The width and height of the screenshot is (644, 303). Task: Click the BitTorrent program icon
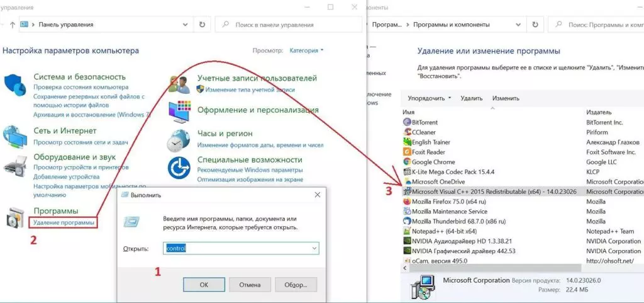(407, 122)
